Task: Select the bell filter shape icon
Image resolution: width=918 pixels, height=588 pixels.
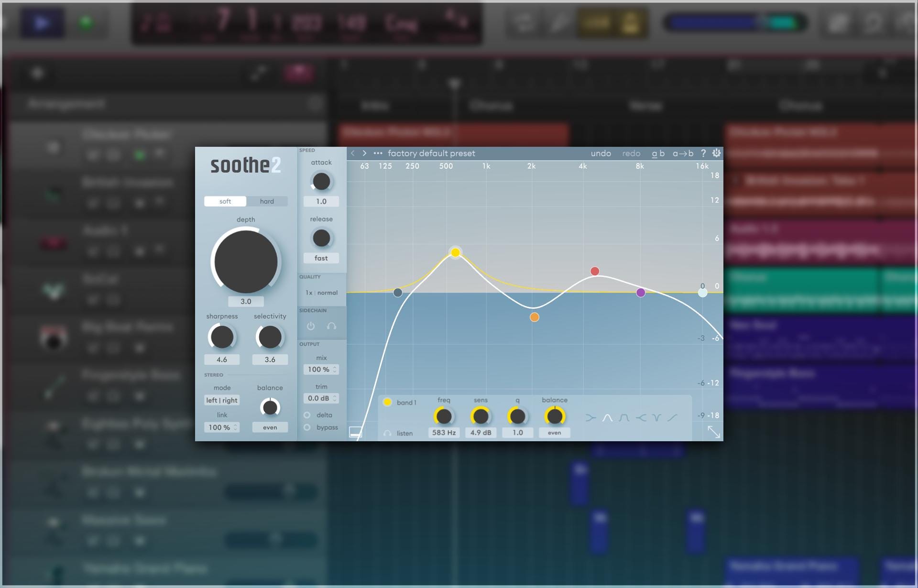Action: [607, 418]
